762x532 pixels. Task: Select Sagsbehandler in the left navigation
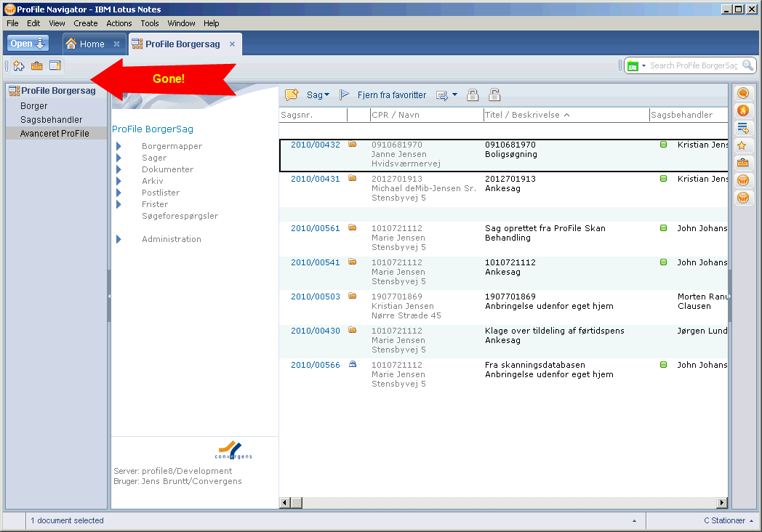52,119
